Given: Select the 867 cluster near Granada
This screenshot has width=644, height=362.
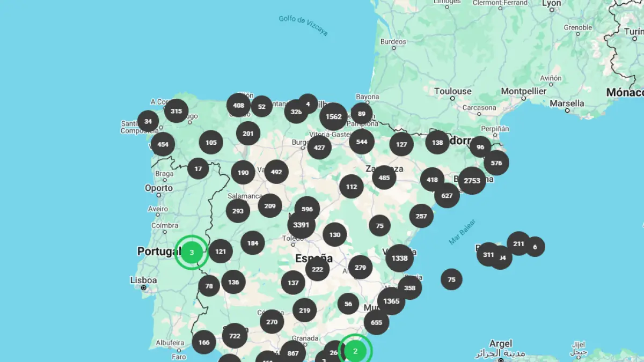Looking at the screenshot, I should [293, 353].
